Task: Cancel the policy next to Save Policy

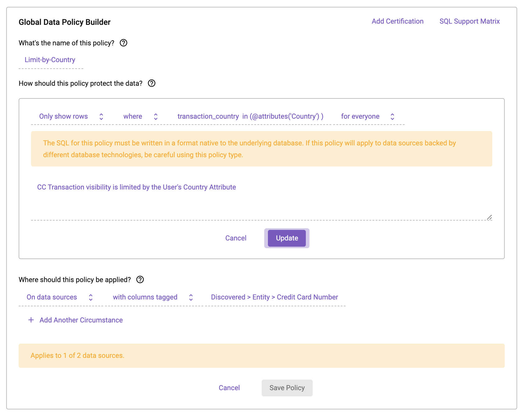Action: tap(229, 388)
